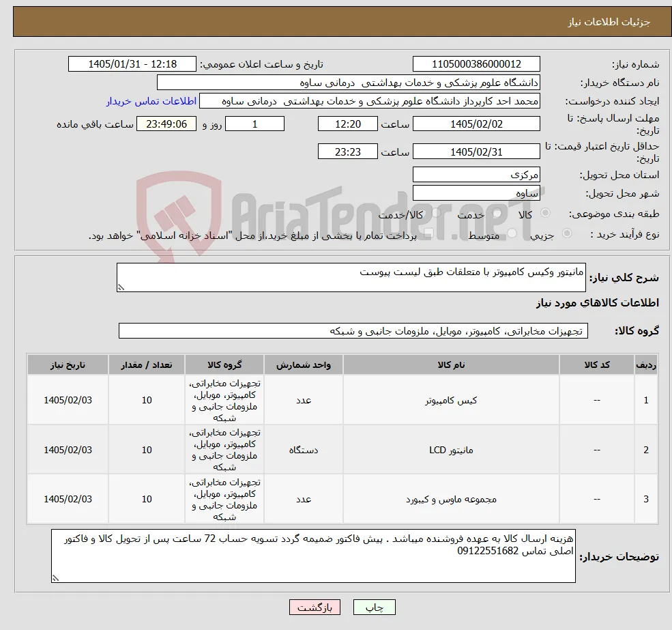Click the delivery province field مرکزی
The image size is (672, 630).
pyautogui.click(x=476, y=175)
